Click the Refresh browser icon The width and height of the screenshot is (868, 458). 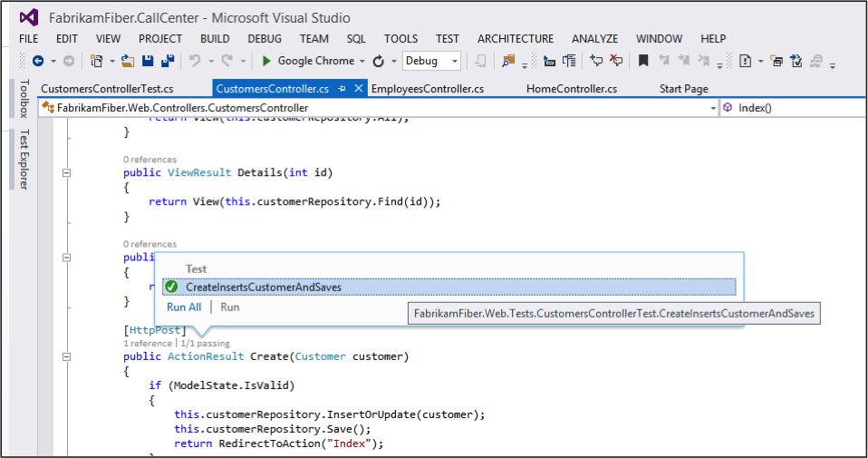[x=379, y=61]
